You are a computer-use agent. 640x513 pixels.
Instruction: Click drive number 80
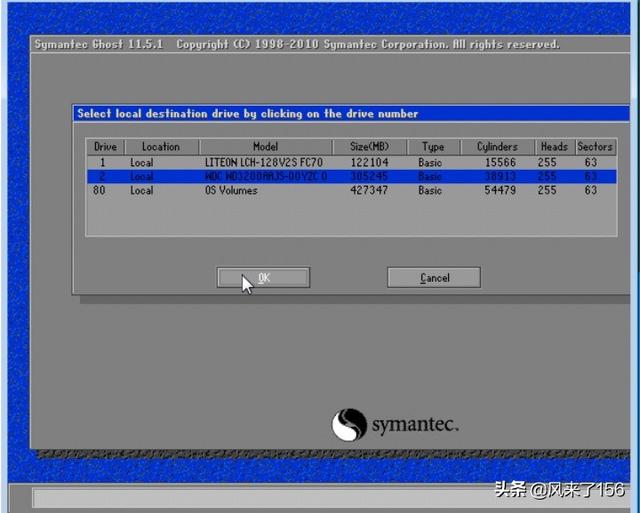tap(99, 190)
